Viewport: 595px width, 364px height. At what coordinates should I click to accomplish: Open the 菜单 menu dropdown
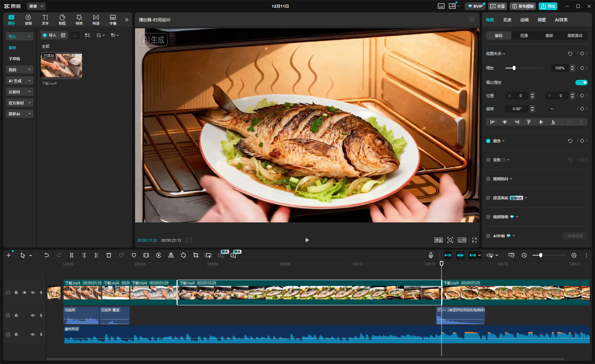point(36,6)
